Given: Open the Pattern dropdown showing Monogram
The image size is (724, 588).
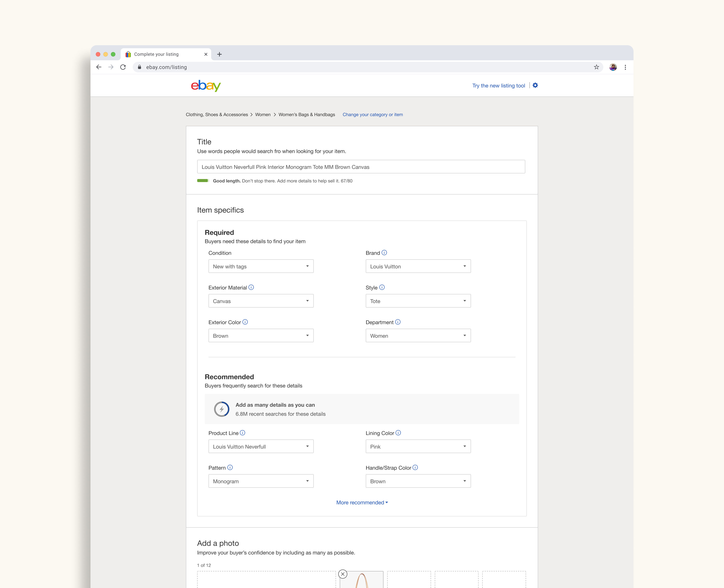Looking at the screenshot, I should (x=261, y=481).
